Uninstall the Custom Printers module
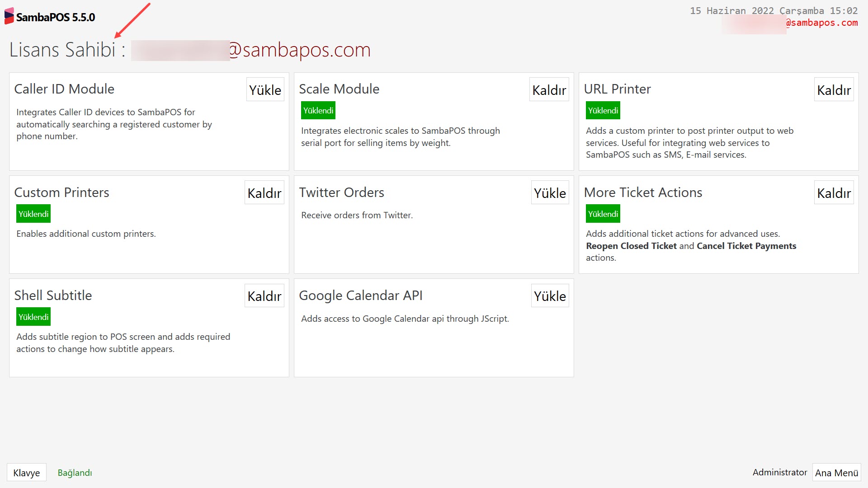Image resolution: width=868 pixels, height=488 pixels. (264, 192)
